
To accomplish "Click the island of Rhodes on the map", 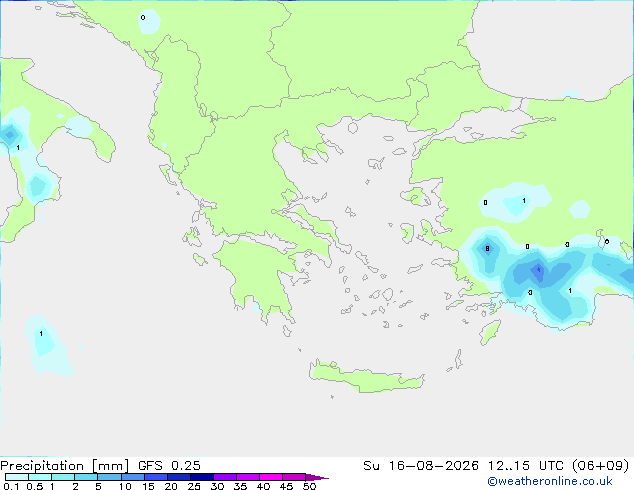I will pos(490,332).
